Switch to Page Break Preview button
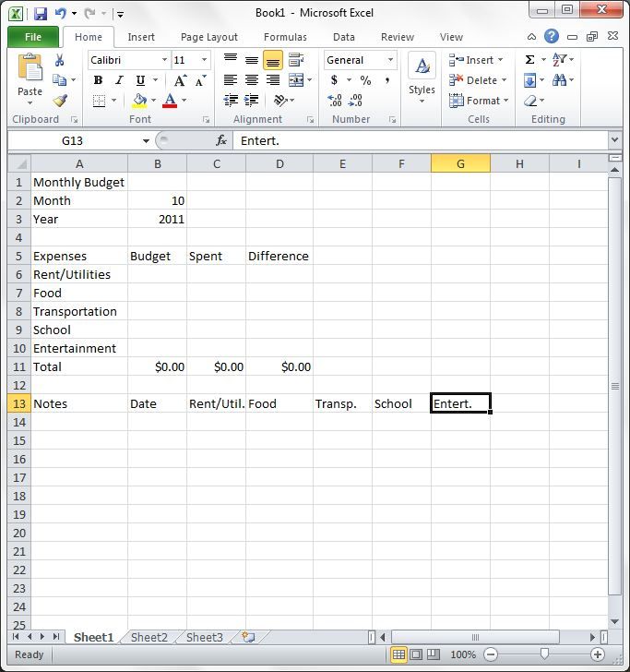Screen dimensions: 630x672 pyautogui.click(x=433, y=654)
